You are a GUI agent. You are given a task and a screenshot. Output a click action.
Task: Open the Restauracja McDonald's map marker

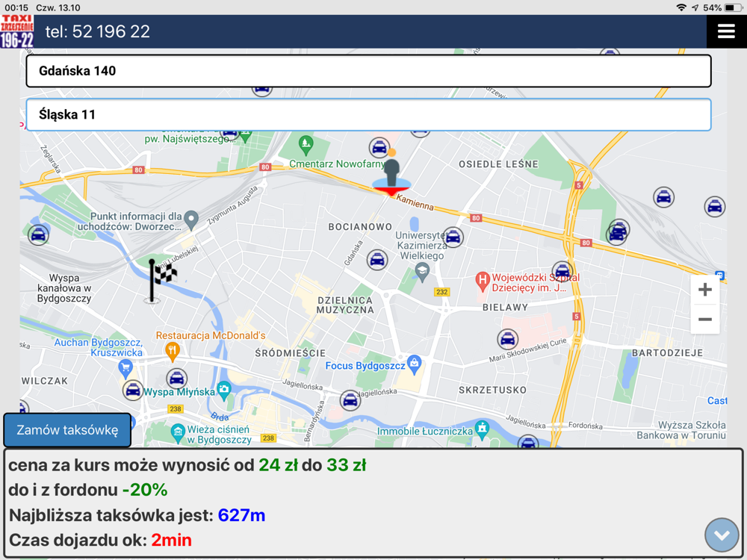pos(172,352)
